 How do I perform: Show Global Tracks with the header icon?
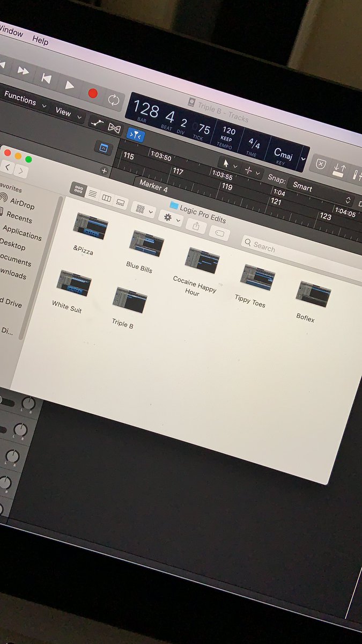[x=104, y=148]
